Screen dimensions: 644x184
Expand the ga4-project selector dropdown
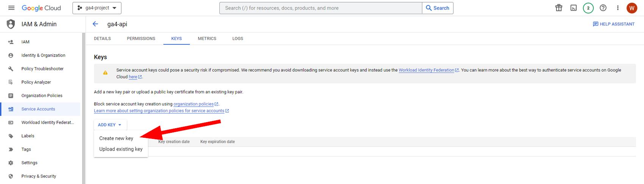[x=97, y=8]
